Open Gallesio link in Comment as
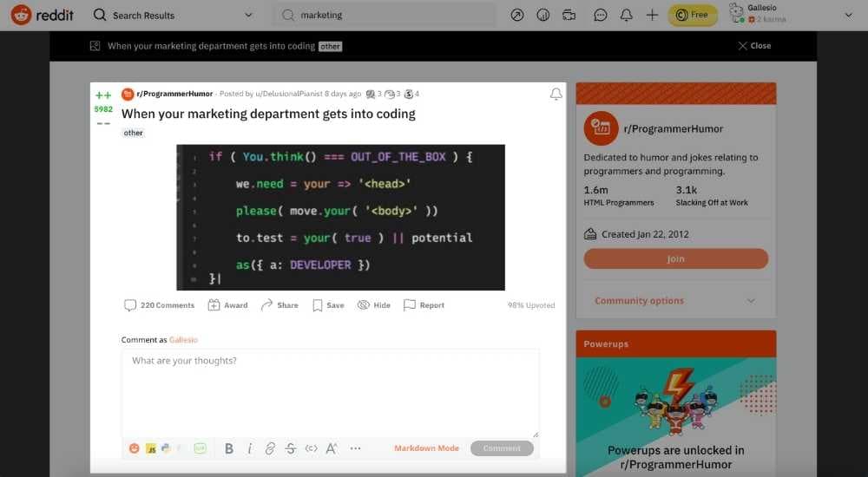Image resolution: width=868 pixels, height=477 pixels. pyautogui.click(x=183, y=340)
